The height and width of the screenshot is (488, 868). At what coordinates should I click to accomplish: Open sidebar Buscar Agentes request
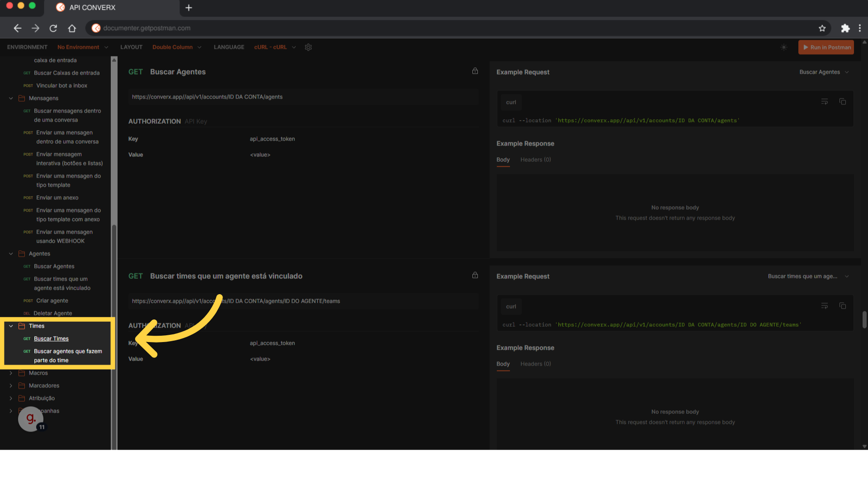54,266
